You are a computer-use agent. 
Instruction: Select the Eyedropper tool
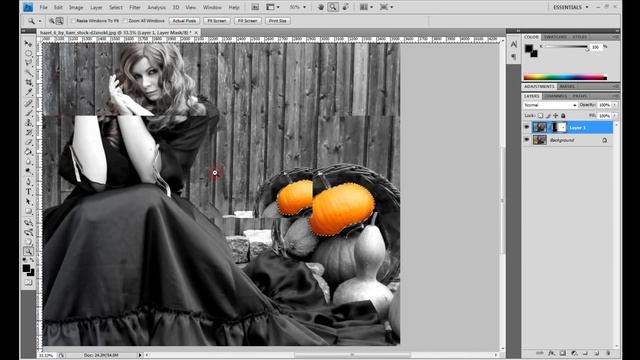(x=28, y=93)
